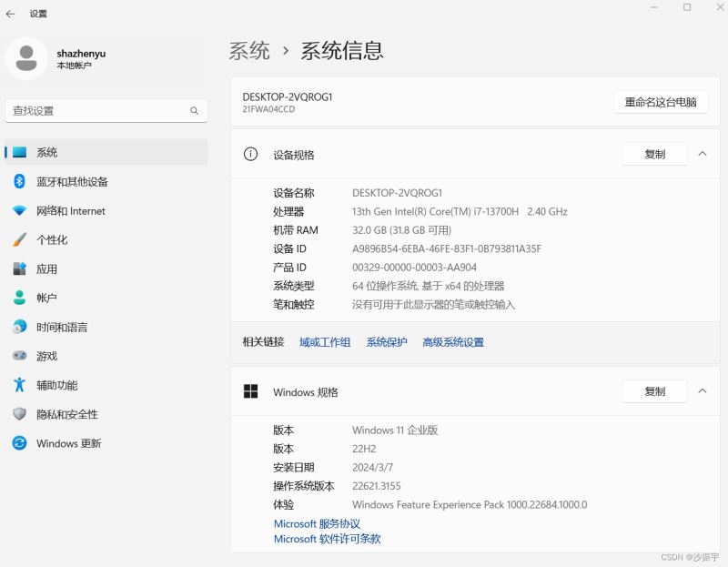Switch to 帐户 settings
The width and height of the screenshot is (728, 567).
pyautogui.click(x=106, y=298)
